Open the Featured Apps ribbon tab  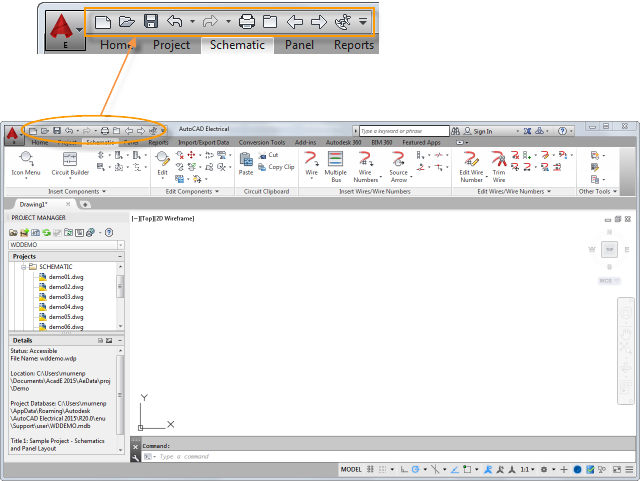[x=421, y=142]
